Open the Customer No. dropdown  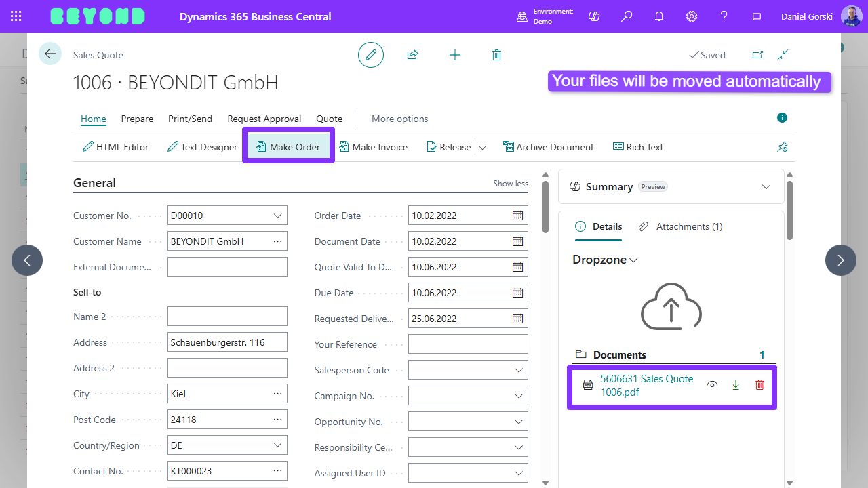(x=277, y=215)
